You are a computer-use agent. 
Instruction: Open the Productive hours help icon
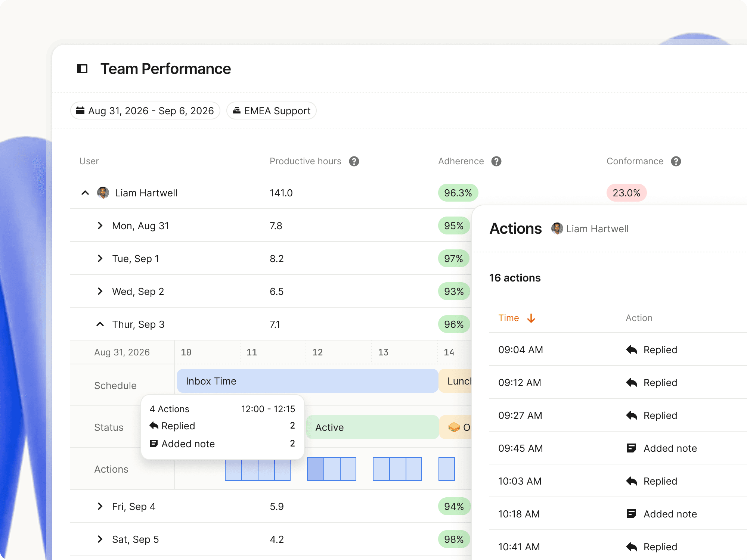pos(354,161)
